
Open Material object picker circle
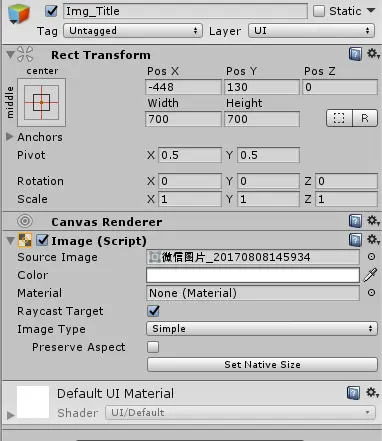pyautogui.click(x=371, y=293)
